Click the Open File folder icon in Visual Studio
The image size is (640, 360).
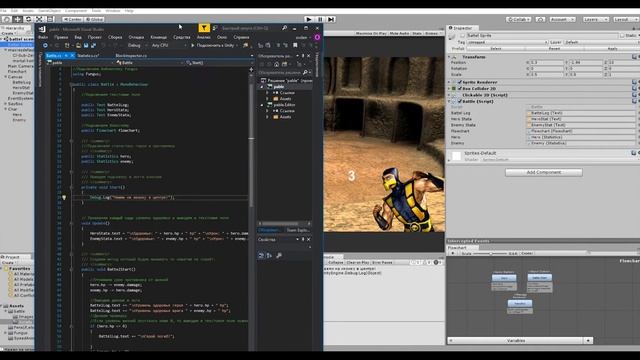[x=78, y=45]
